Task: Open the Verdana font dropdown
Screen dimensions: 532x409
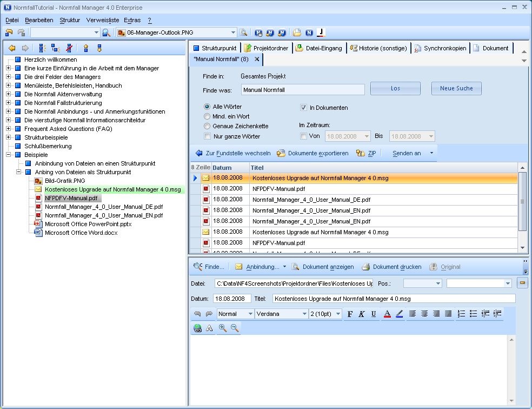Action: coord(304,314)
